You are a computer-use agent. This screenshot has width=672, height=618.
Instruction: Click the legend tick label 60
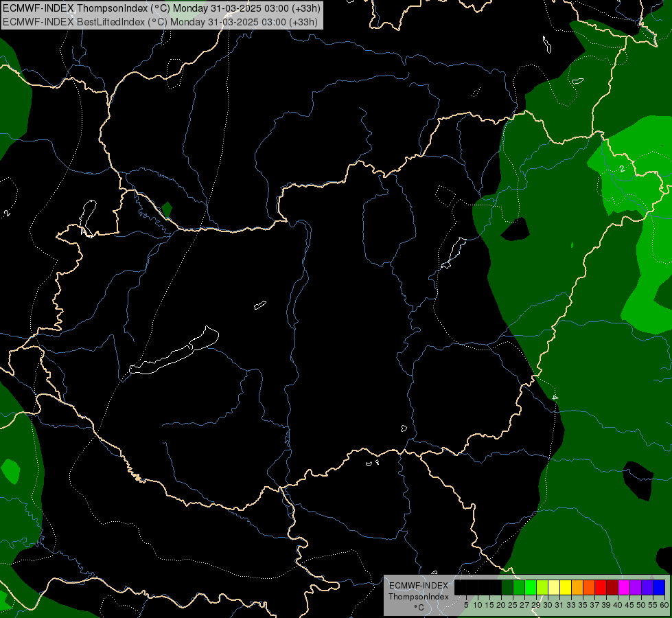664,605
